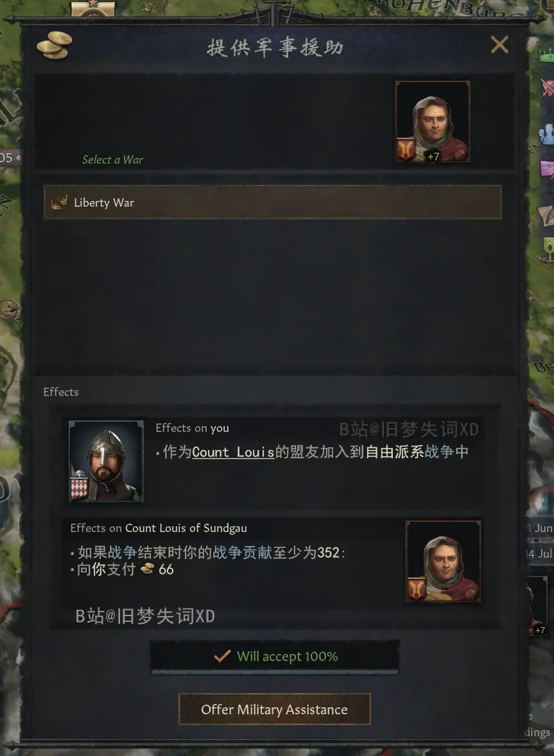554x756 pixels.
Task: Click the coat of arms on the top Count Louis portrait
Action: (x=406, y=150)
